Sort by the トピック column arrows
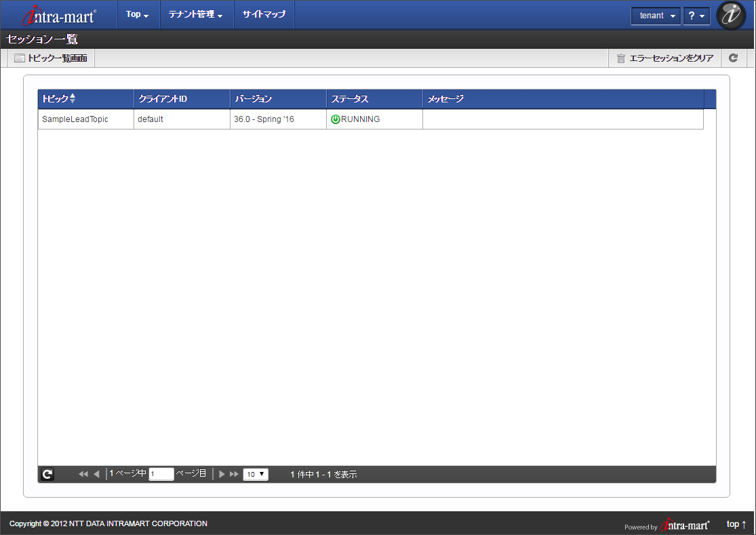The width and height of the screenshot is (756, 535). click(x=73, y=98)
